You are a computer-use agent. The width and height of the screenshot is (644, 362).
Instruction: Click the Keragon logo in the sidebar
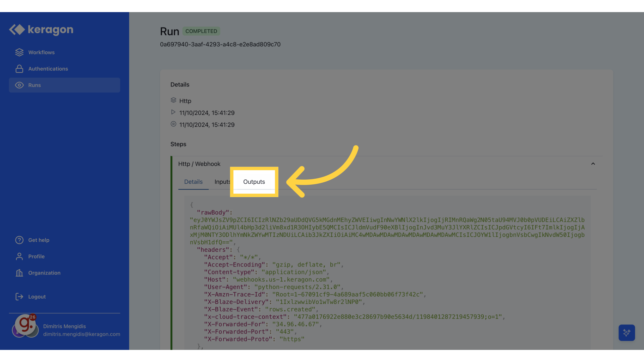point(41,29)
